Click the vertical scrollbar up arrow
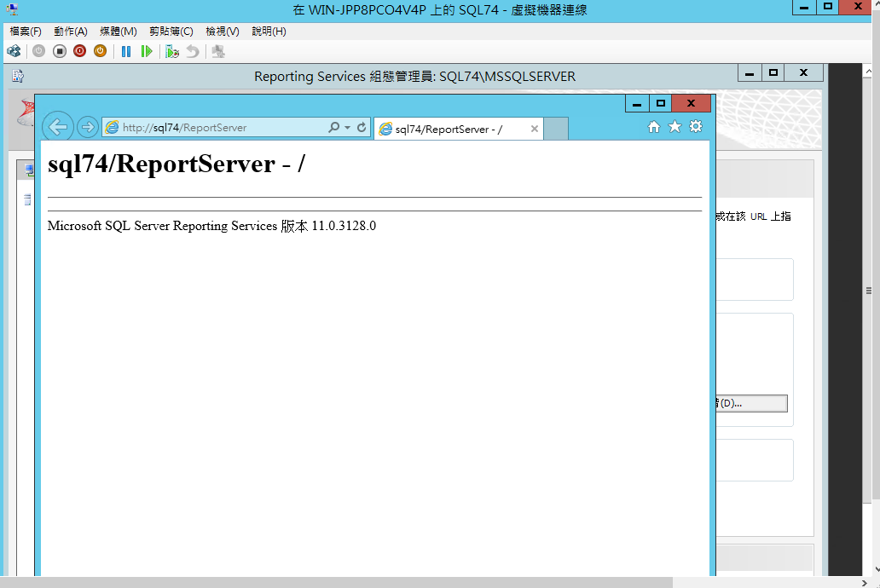 coord(869,71)
